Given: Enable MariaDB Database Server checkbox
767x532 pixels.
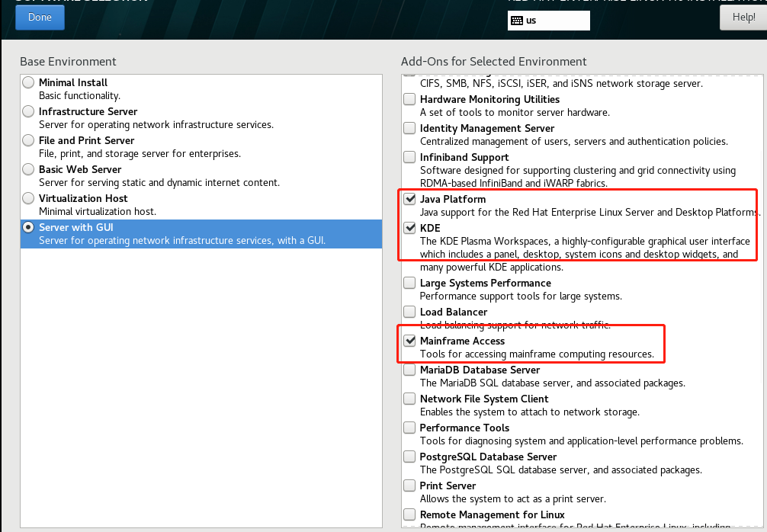Looking at the screenshot, I should click(409, 370).
